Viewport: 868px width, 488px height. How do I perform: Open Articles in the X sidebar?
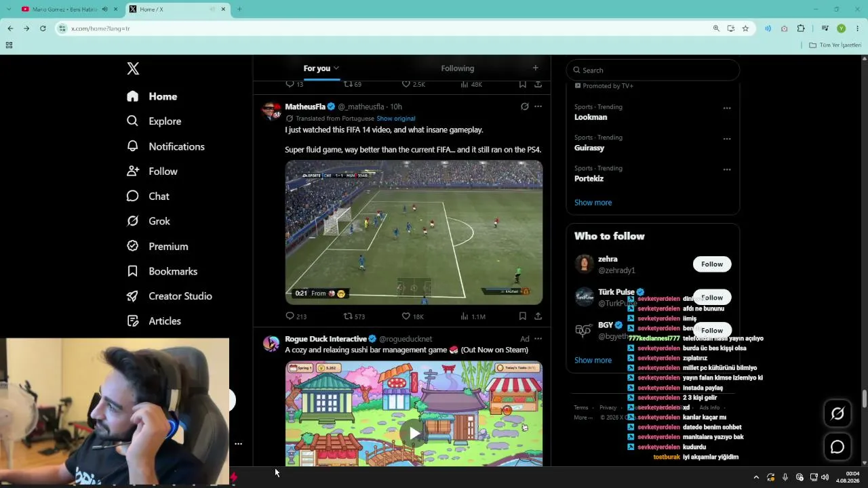point(154,321)
